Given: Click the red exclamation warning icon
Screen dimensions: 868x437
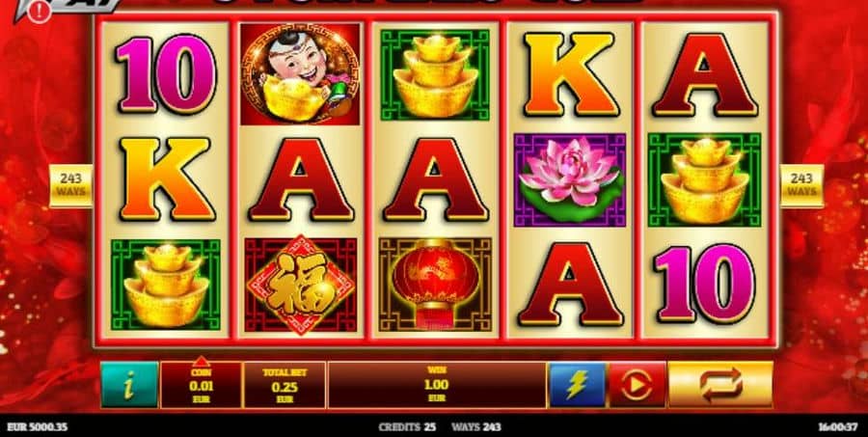Looking at the screenshot, I should tap(40, 11).
